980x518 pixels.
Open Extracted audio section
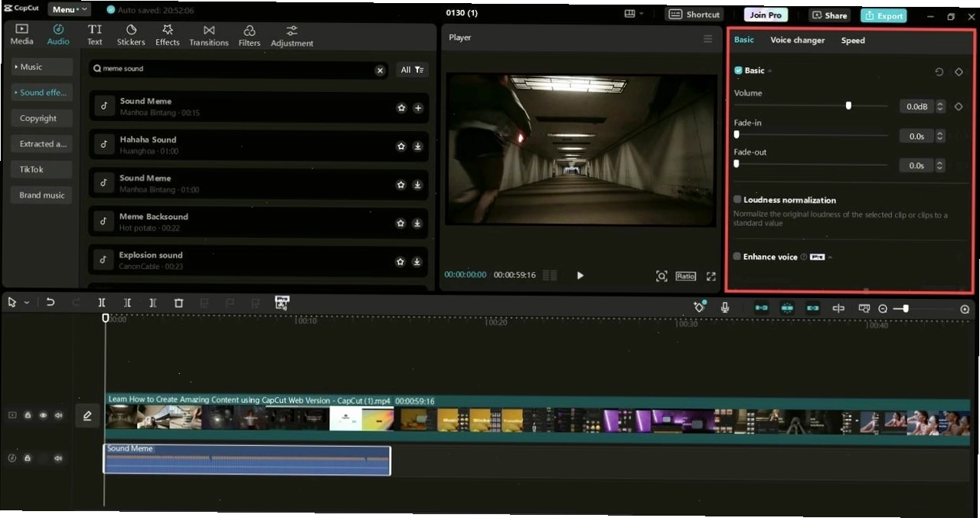42,143
